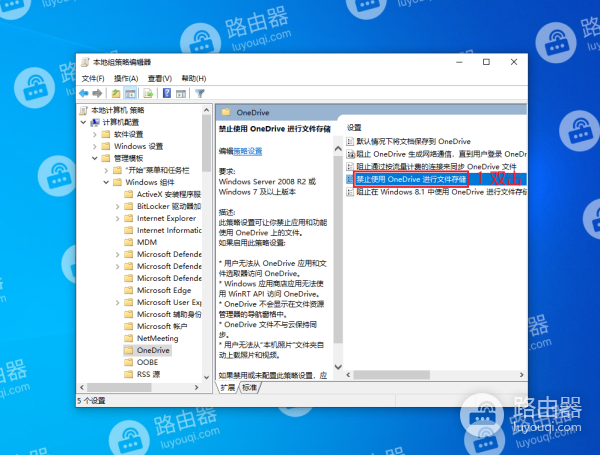Click settings list horizontal scrollbar left arrow

point(348,375)
